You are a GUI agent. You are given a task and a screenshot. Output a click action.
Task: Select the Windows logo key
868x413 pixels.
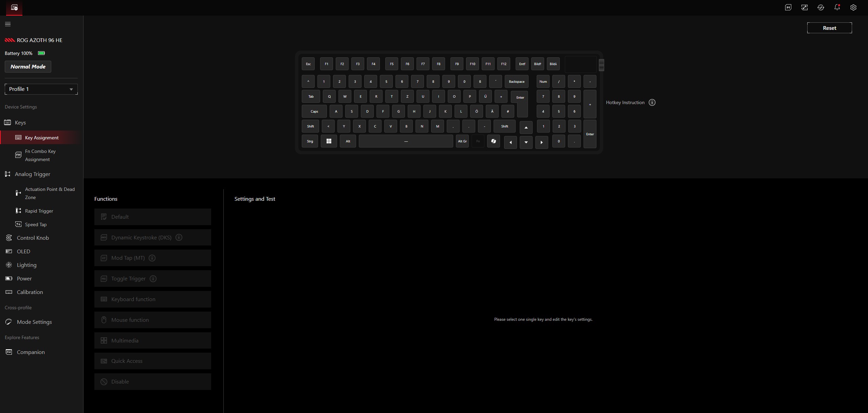click(x=329, y=141)
